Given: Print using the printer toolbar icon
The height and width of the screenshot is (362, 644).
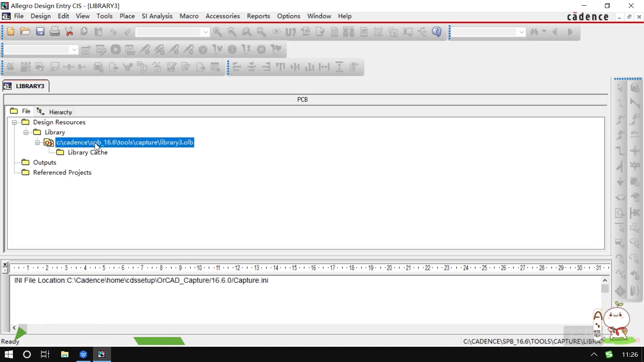Looking at the screenshot, I should click(x=55, y=32).
